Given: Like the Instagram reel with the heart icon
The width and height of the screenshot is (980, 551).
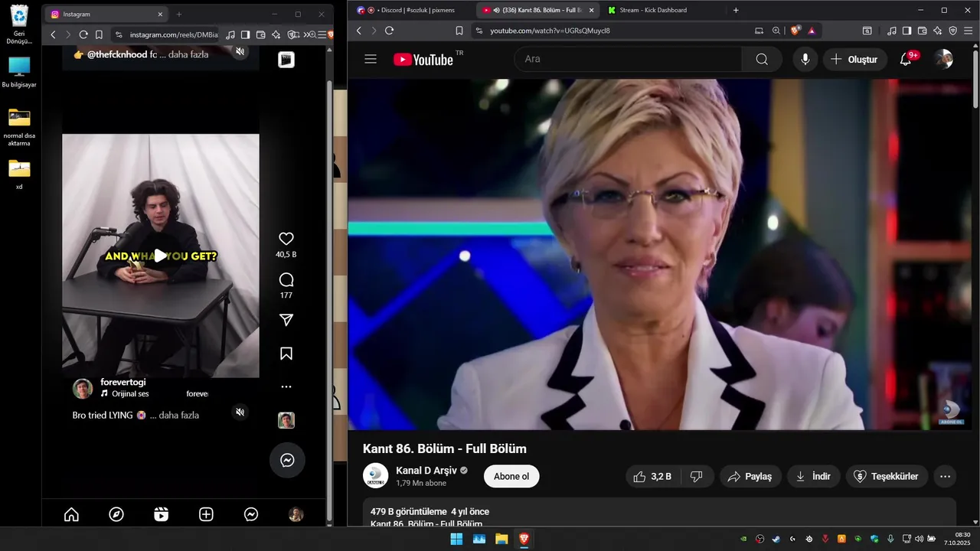Looking at the screenshot, I should point(286,239).
